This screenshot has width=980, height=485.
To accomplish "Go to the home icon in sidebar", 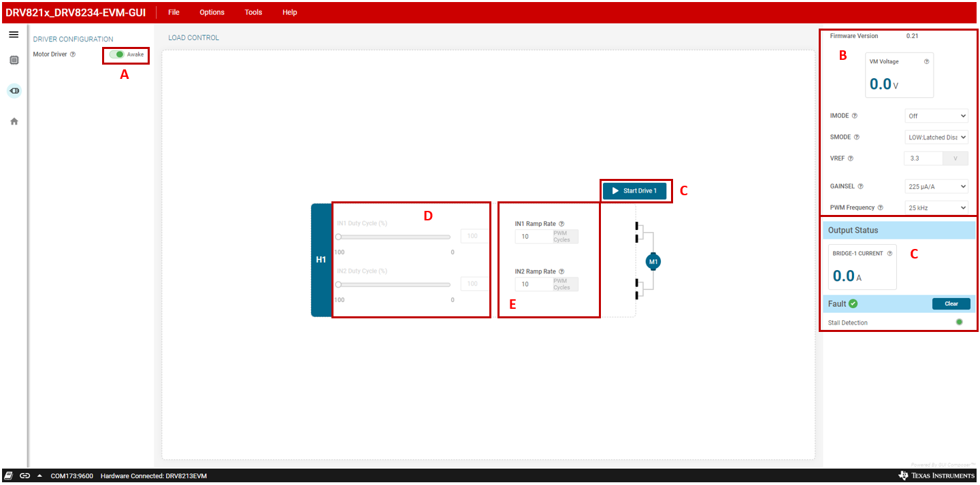I will click(14, 121).
